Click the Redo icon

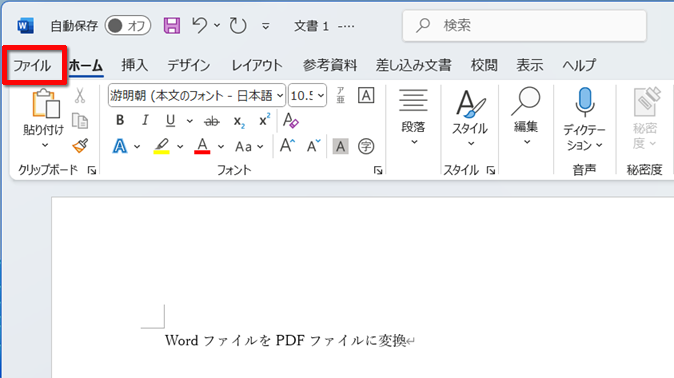tap(238, 26)
